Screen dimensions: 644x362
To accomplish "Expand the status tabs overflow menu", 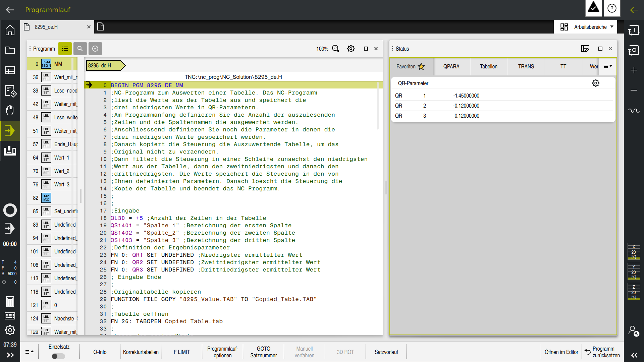I will click(x=608, y=66).
